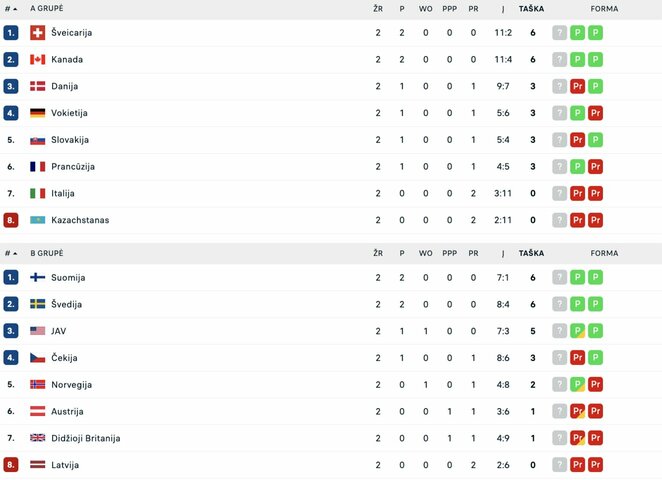Click the A GRUPĖ header label
The width and height of the screenshot is (662, 480).
coord(47,8)
